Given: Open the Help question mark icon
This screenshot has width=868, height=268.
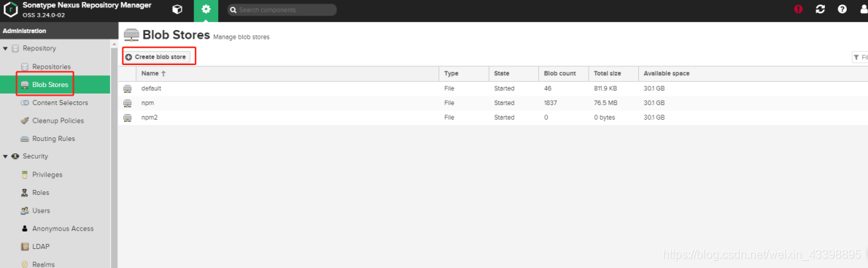Looking at the screenshot, I should click(x=842, y=9).
